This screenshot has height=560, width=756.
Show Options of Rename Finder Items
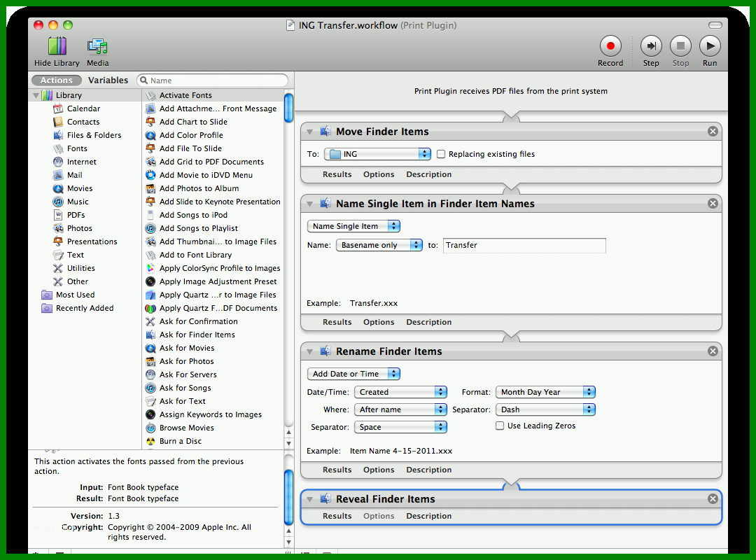click(379, 470)
